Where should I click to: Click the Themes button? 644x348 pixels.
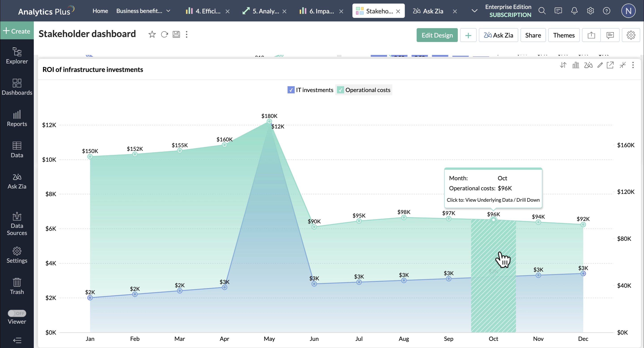pyautogui.click(x=564, y=35)
